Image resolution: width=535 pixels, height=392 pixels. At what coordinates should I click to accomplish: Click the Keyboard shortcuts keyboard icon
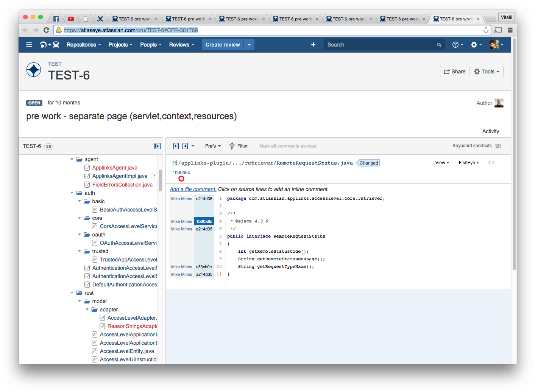point(498,146)
